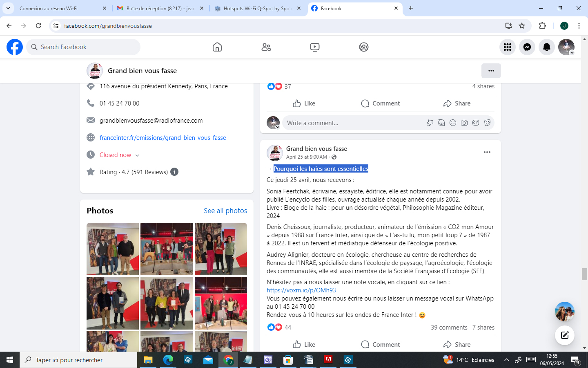Open the tab search dropdown
This screenshot has width=588, height=368.
(x=8, y=8)
